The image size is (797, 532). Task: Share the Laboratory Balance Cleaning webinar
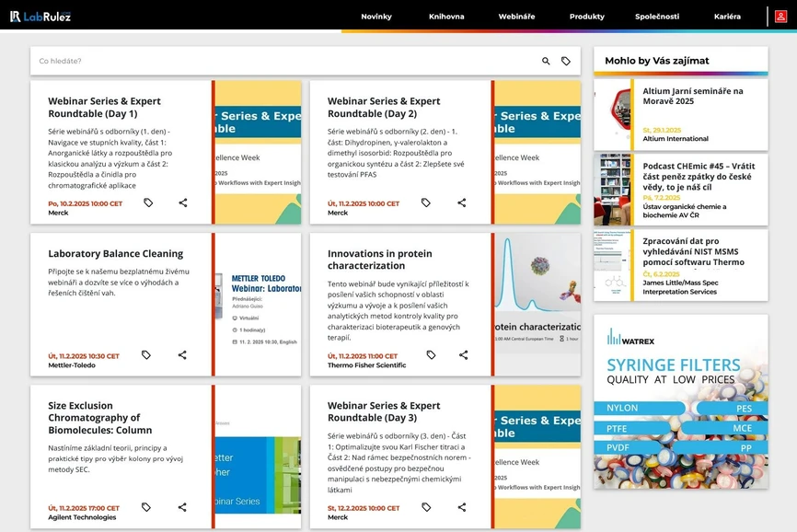[x=182, y=354]
